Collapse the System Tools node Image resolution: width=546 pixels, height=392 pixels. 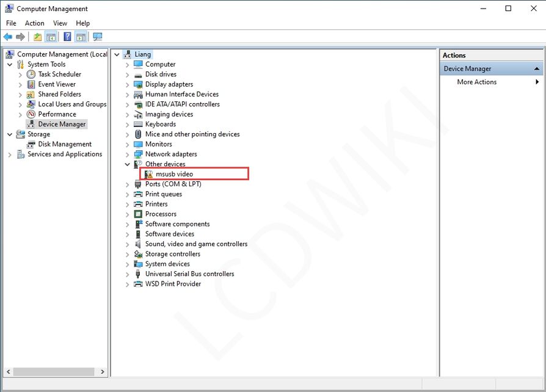(10, 65)
